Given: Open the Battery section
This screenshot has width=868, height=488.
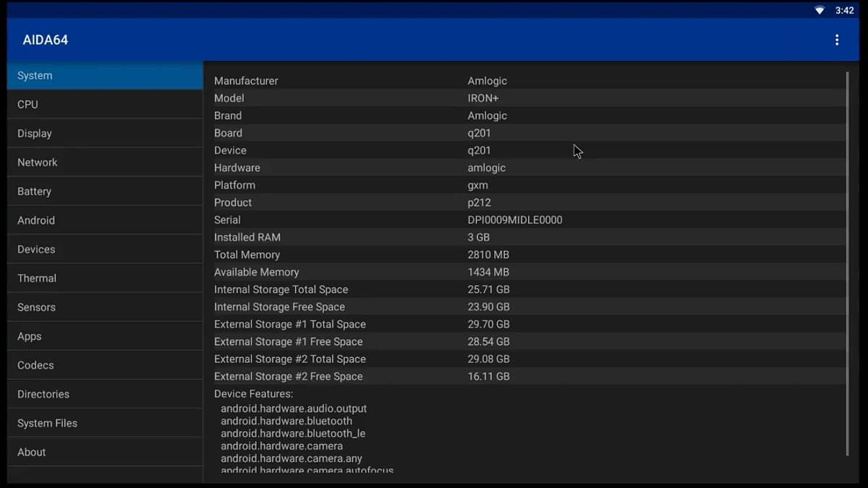Looking at the screenshot, I should click(105, 191).
